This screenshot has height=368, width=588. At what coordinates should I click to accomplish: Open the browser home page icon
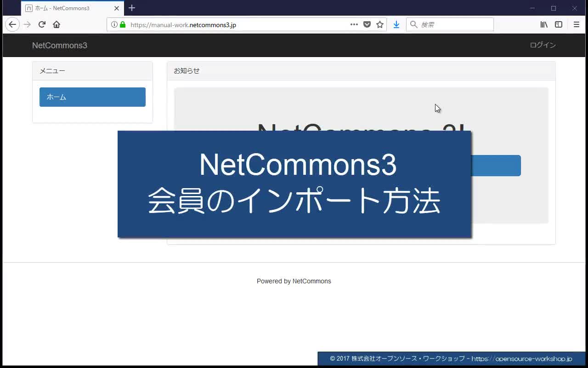click(57, 24)
